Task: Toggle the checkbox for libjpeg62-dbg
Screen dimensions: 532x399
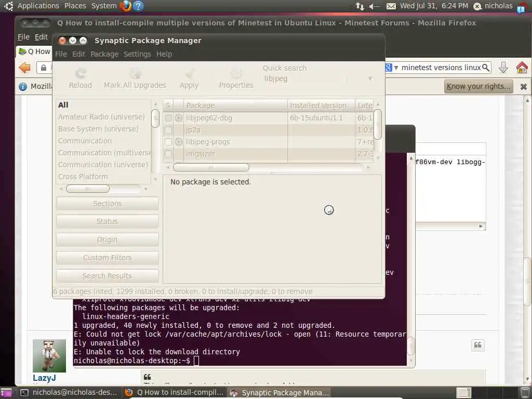Action: point(168,118)
